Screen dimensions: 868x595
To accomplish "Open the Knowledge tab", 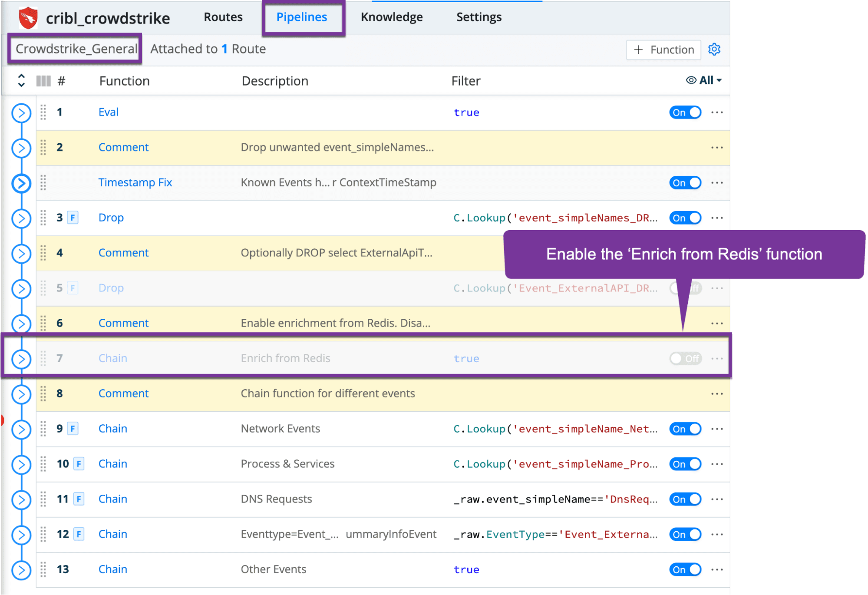I will pyautogui.click(x=391, y=17).
